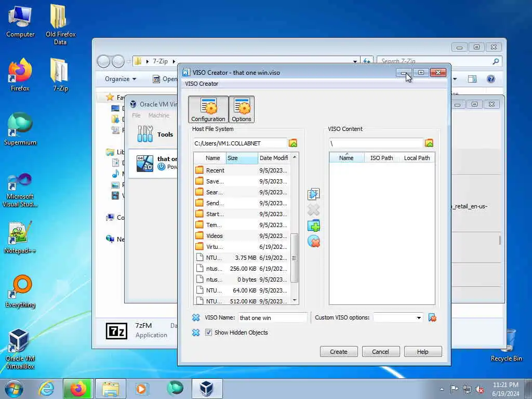Sort VISO content by ISO Path column
The height and width of the screenshot is (399, 532).
tap(382, 158)
